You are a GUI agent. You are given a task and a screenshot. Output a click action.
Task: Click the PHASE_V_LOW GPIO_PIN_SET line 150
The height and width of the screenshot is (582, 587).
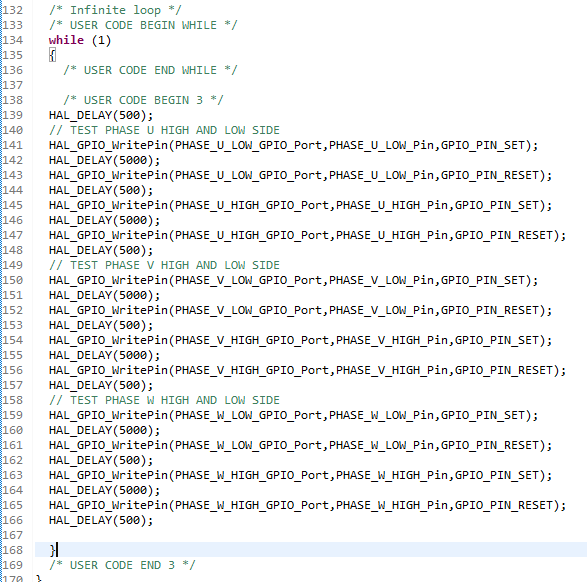[x=294, y=280]
